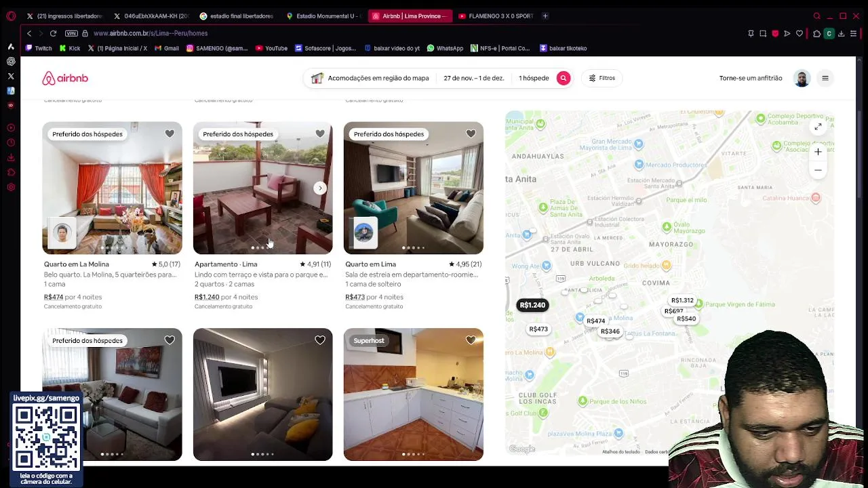Show next photo of Apartamento · Lima
This screenshot has width=868, height=488.
click(x=320, y=188)
